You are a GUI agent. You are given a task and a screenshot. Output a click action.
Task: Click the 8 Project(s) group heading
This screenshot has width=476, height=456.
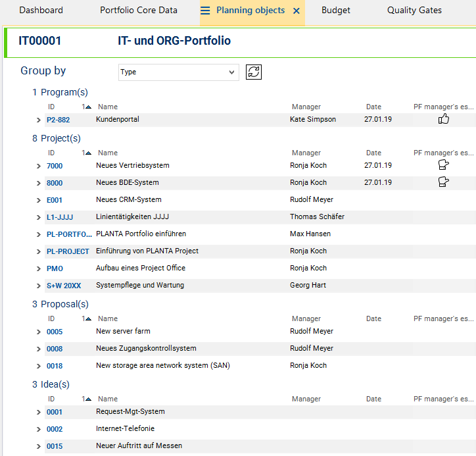point(57,138)
